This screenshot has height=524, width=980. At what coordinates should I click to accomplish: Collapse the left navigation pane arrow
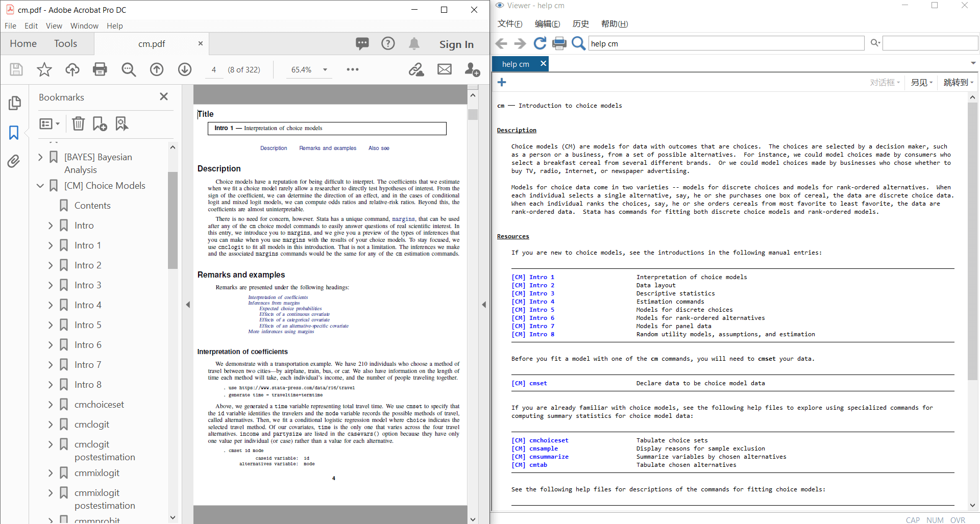pyautogui.click(x=188, y=305)
